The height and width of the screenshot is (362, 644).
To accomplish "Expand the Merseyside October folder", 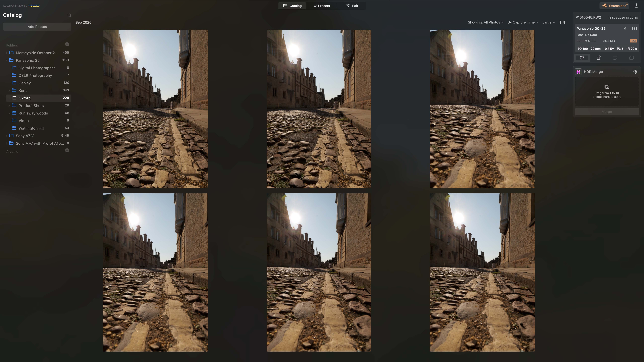I will pyautogui.click(x=7, y=53).
